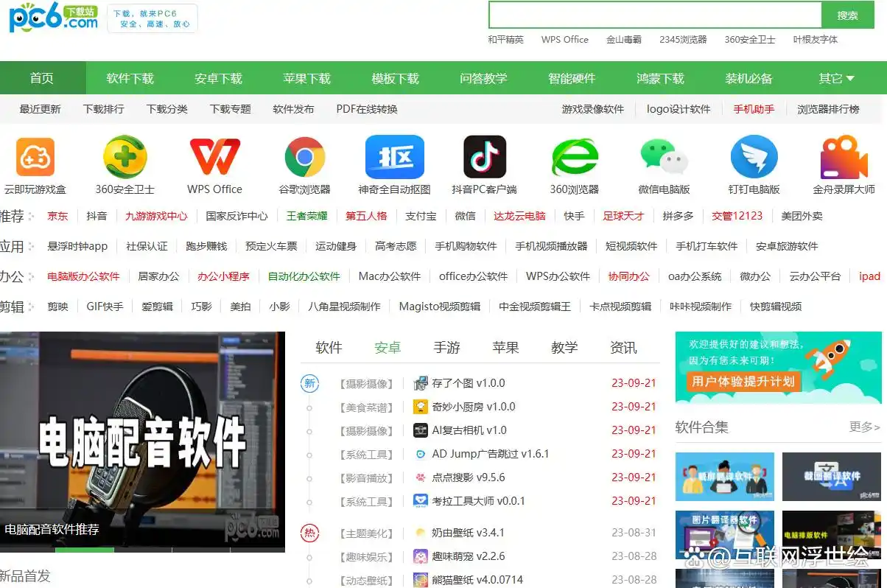Click the 钉钉电脑版 DingTalk icon

coord(754,157)
